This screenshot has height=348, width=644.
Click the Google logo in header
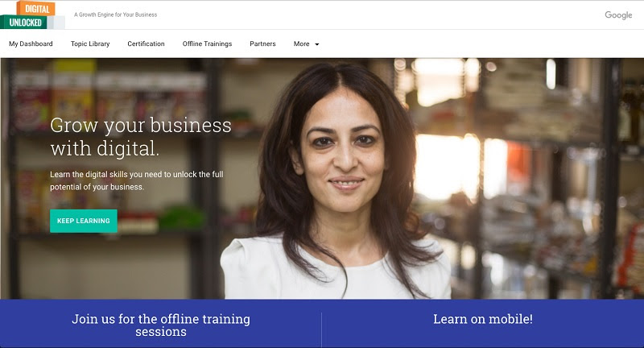(618, 15)
